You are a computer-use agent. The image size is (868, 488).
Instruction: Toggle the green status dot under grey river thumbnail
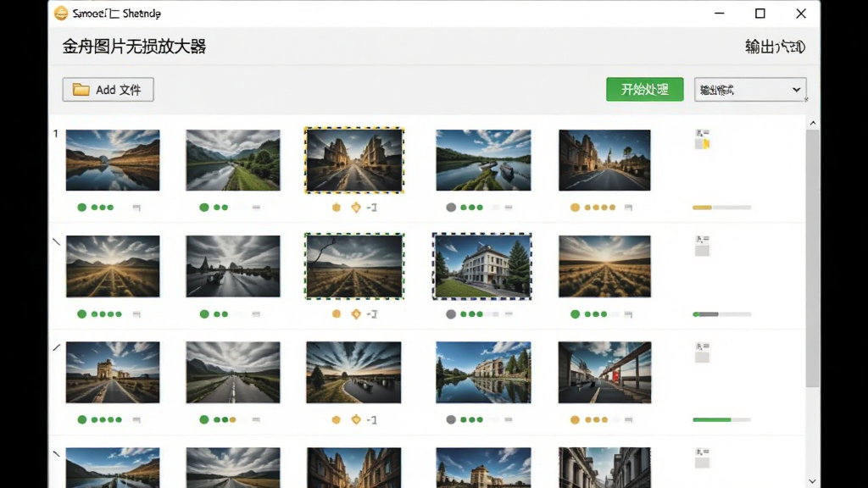204,208
